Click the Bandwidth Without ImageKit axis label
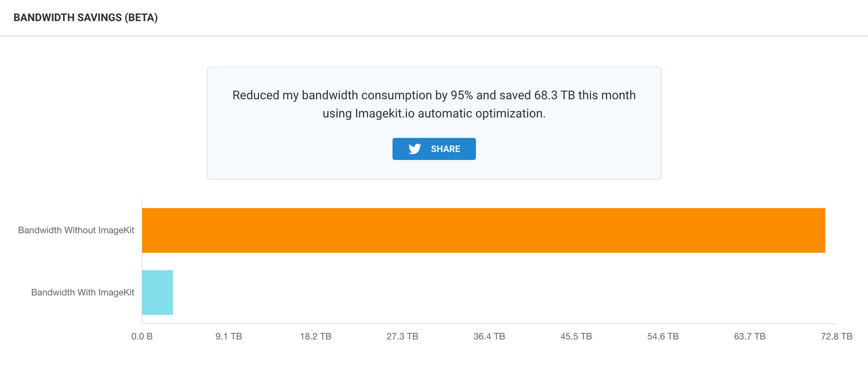Screen dimensions: 868x368 pos(76,230)
